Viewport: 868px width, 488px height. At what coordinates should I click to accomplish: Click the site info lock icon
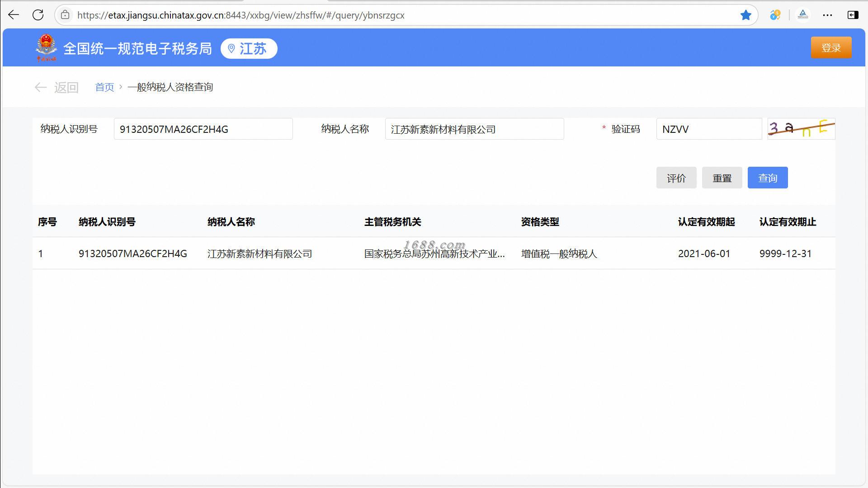point(65,15)
